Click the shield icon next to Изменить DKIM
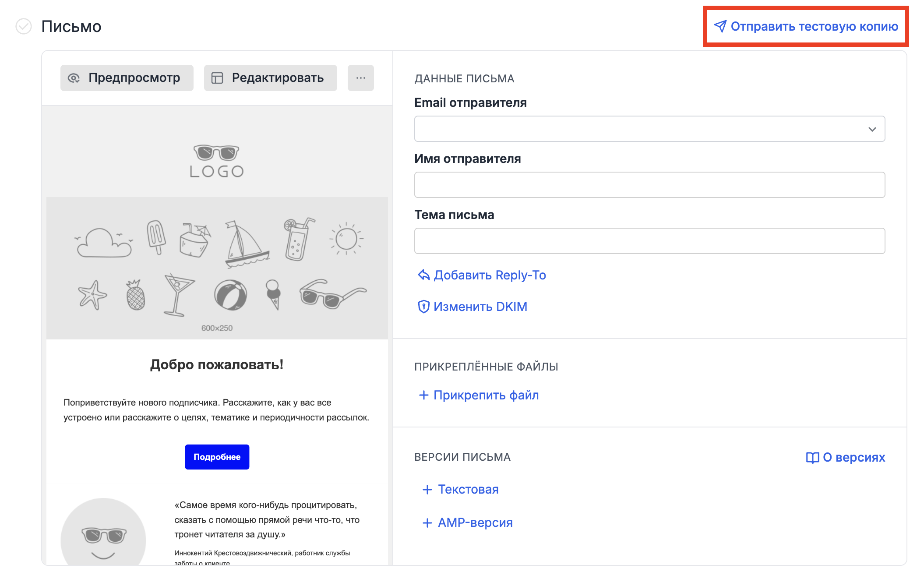 [x=423, y=307]
